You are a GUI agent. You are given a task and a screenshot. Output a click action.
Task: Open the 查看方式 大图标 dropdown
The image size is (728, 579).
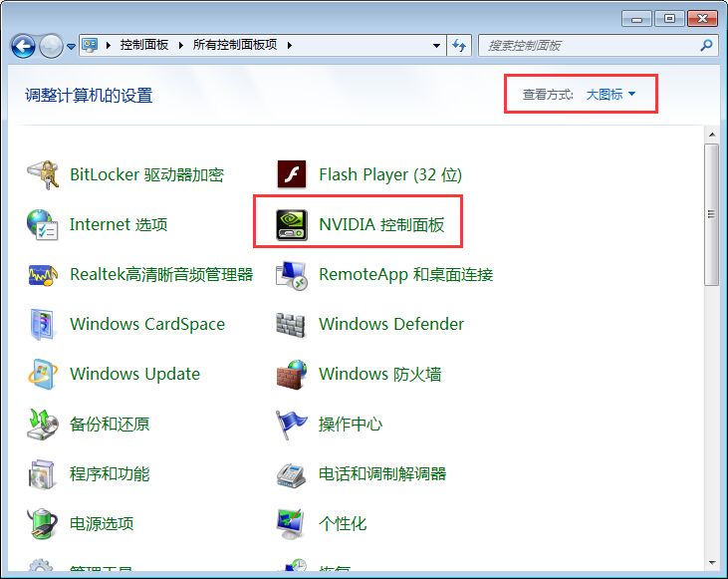tap(610, 95)
